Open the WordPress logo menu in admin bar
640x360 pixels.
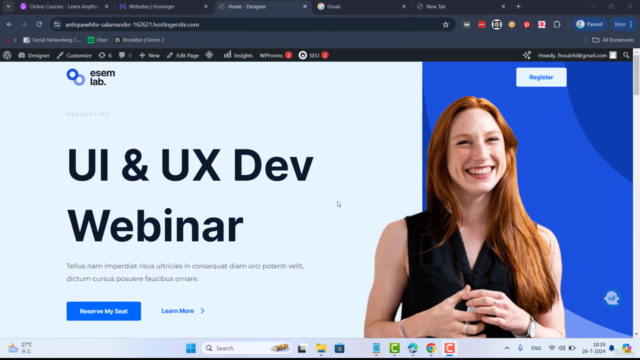point(7,55)
